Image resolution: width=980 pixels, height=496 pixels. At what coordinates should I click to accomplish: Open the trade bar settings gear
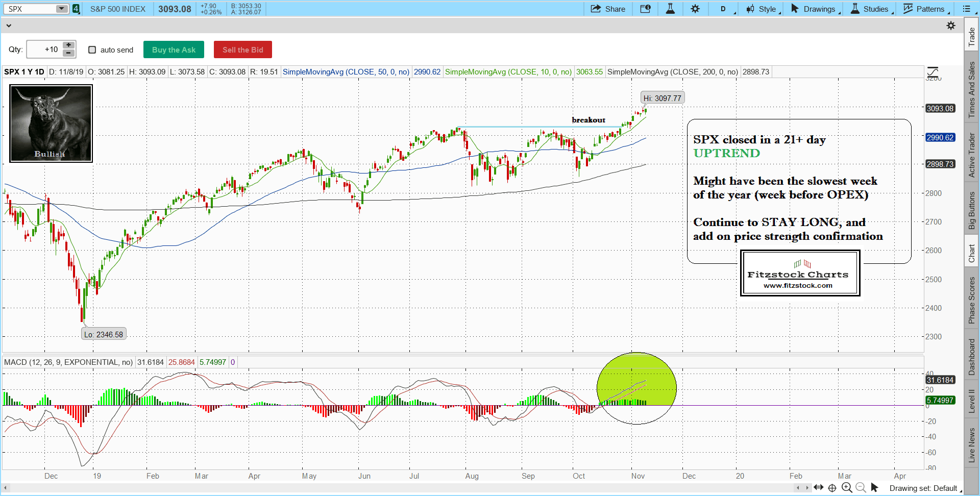tap(950, 26)
